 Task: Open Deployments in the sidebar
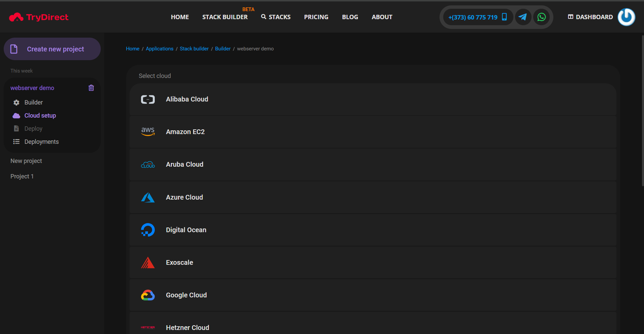coord(41,142)
